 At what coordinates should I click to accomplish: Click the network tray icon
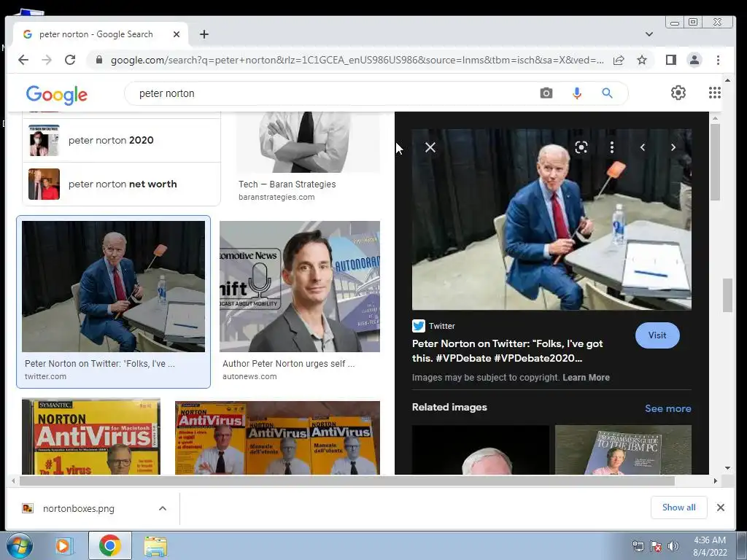tap(638, 546)
